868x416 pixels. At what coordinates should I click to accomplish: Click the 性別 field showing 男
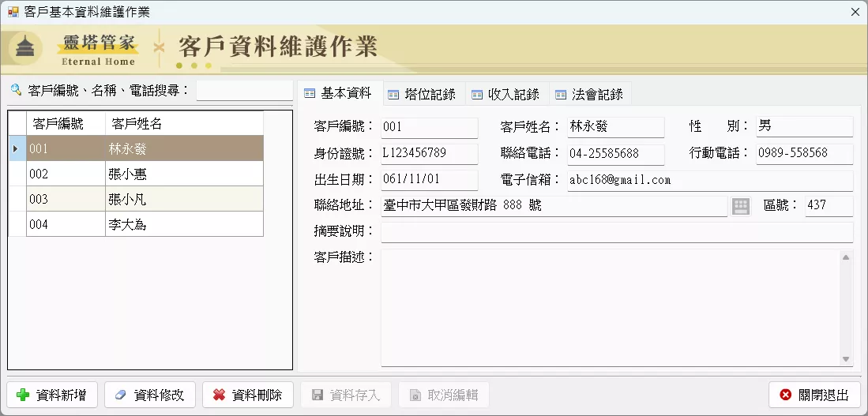[x=804, y=126]
